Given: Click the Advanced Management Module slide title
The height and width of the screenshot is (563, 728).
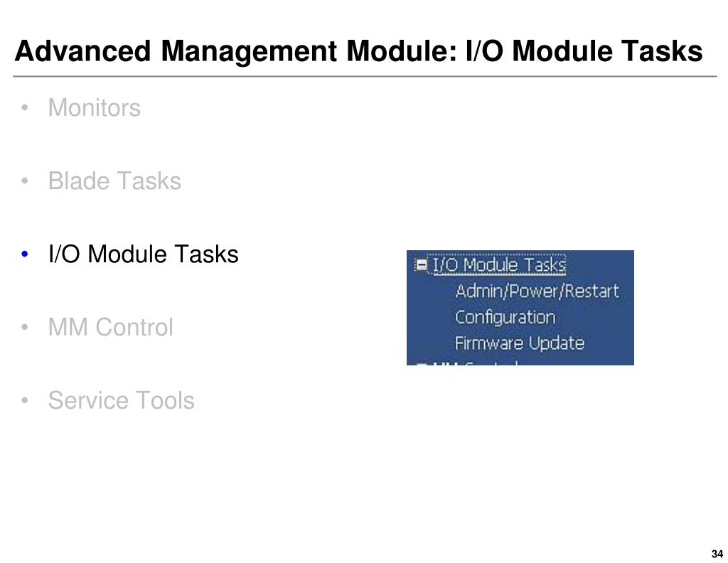Looking at the screenshot, I should (358, 50).
